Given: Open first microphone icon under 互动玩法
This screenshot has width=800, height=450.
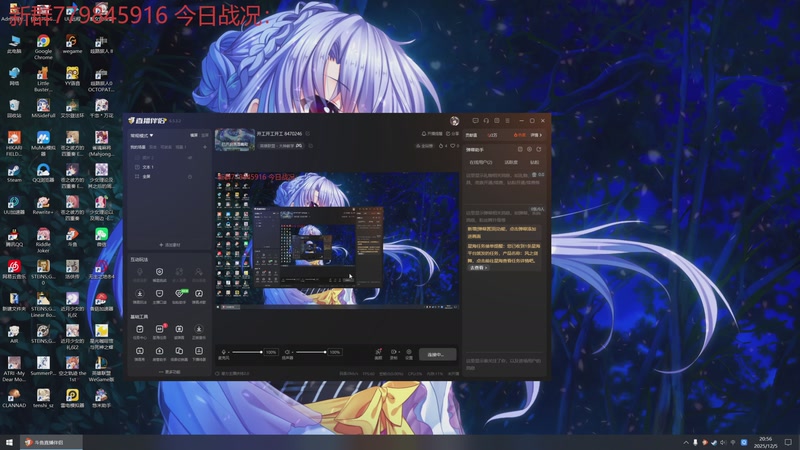Looking at the screenshot, I should 140,274.
